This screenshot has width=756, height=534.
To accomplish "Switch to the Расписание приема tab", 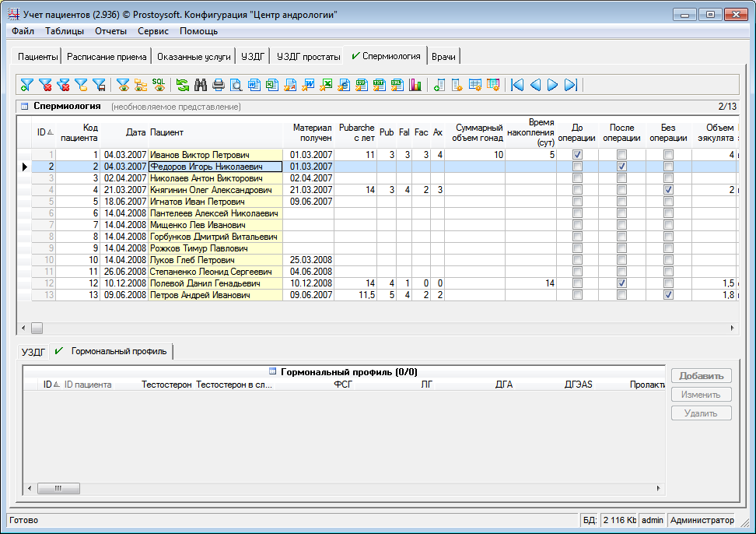I will 106,57.
